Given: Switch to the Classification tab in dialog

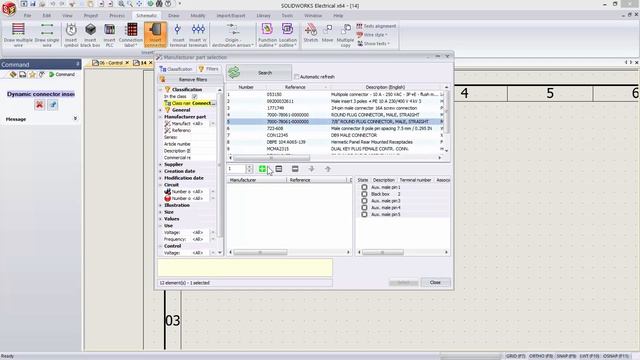Looking at the screenshot, I should (176, 69).
